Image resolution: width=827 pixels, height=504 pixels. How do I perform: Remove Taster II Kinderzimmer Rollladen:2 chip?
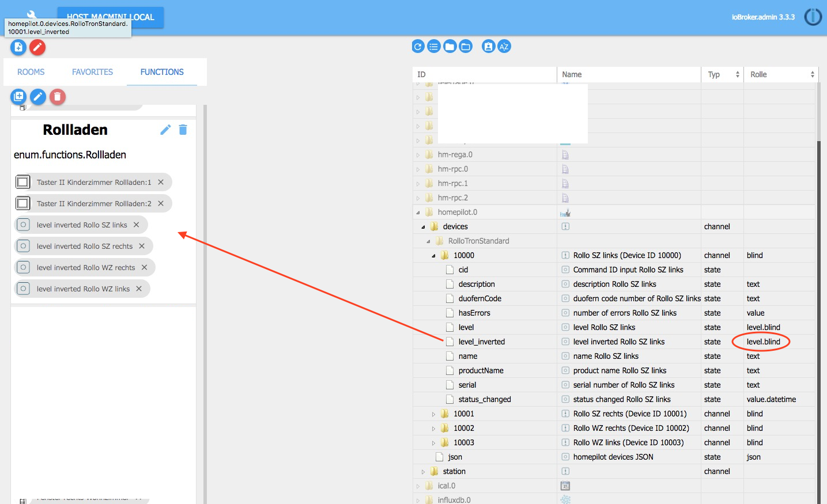[x=161, y=203]
